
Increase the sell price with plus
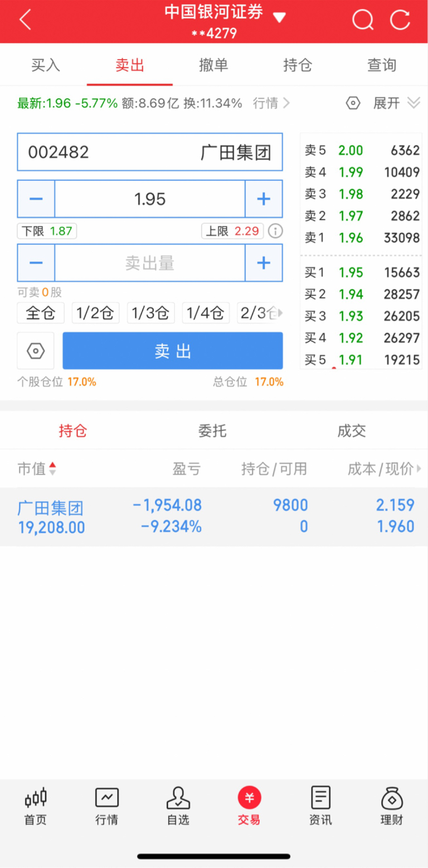point(264,199)
